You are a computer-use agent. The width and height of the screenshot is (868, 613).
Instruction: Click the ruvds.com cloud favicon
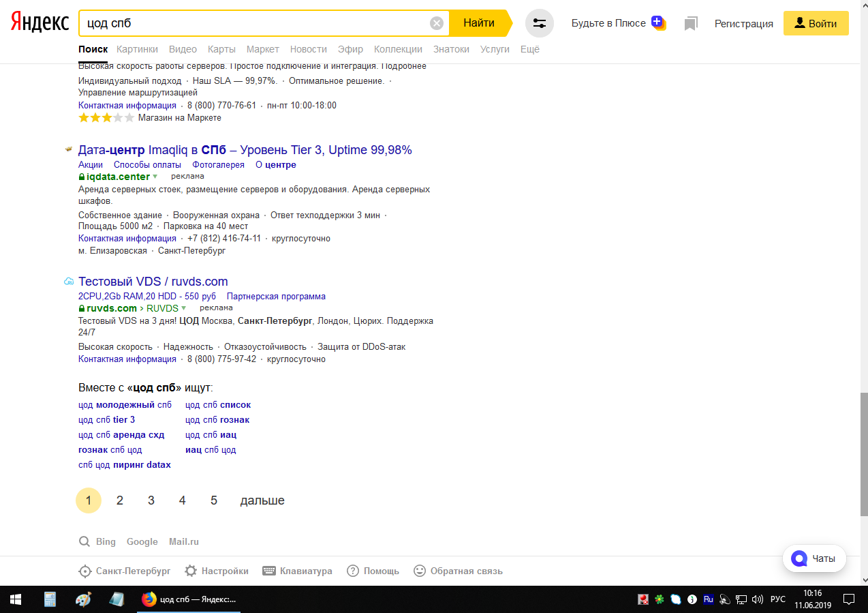[68, 281]
